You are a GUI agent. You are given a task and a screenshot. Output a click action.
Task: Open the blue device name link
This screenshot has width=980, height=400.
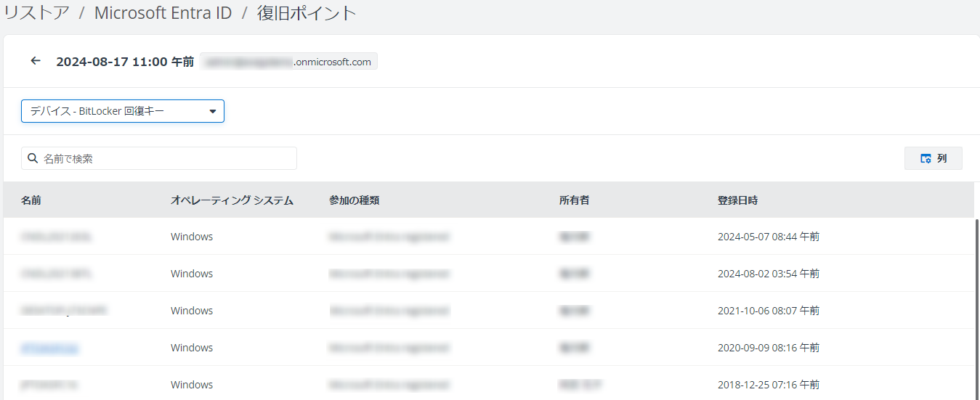click(x=49, y=348)
